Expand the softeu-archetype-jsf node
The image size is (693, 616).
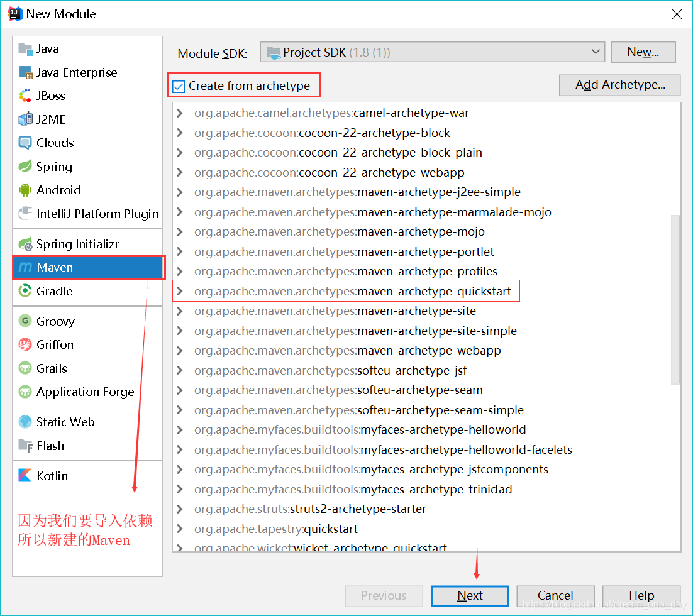(x=179, y=370)
